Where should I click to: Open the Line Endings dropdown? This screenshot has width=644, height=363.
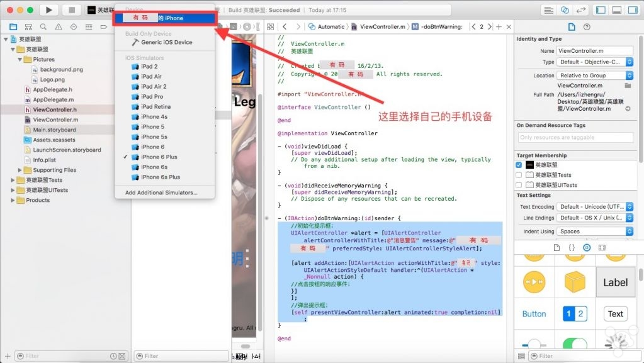pos(595,218)
